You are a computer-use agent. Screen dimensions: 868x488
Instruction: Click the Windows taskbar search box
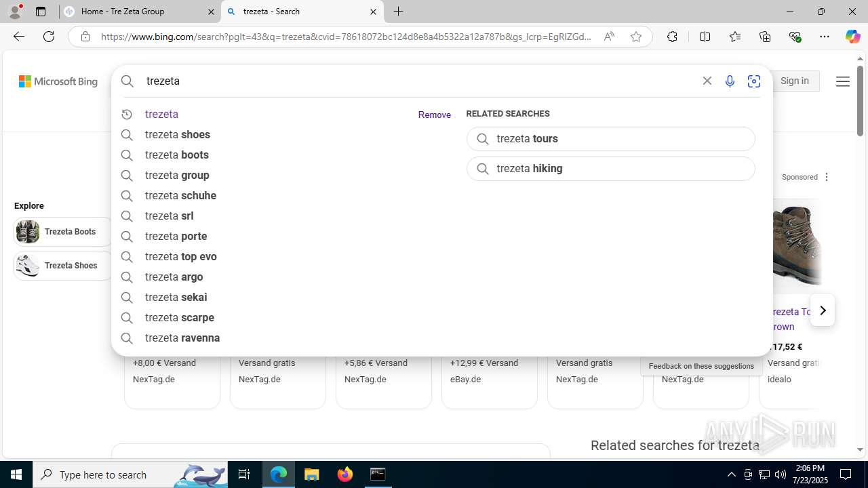pyautogui.click(x=131, y=474)
